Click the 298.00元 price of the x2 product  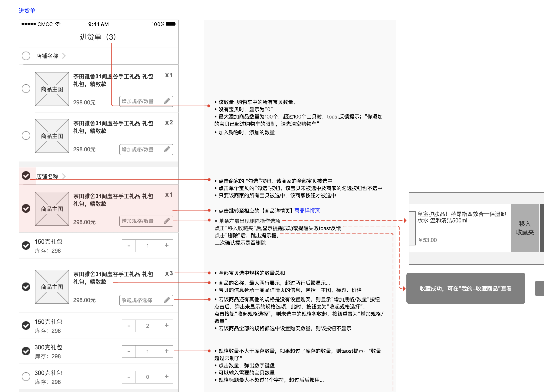[x=84, y=149]
